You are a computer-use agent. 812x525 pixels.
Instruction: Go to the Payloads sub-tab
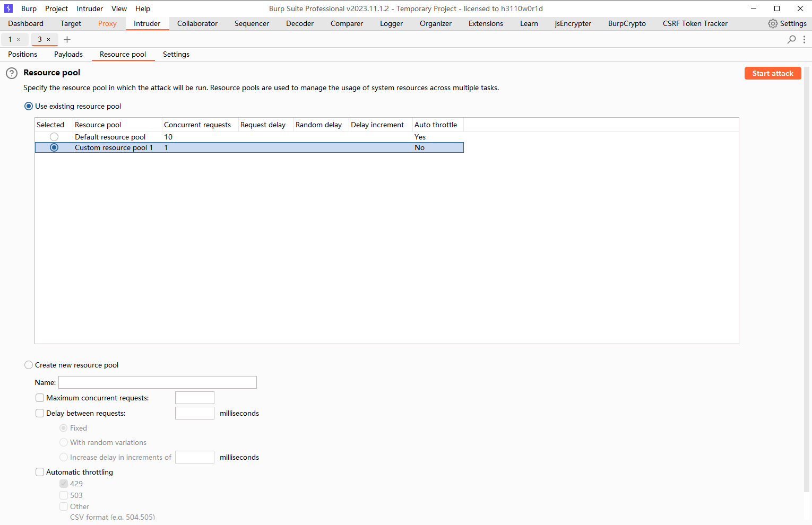click(68, 54)
